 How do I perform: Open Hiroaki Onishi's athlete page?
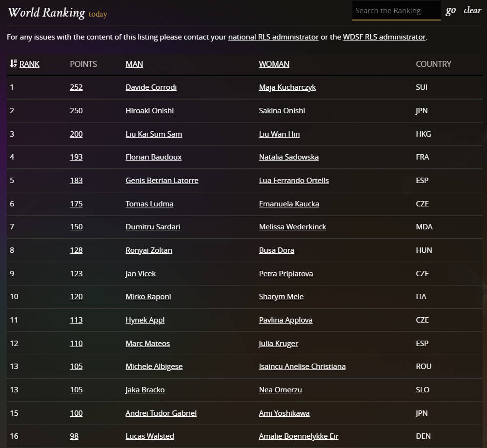pos(149,111)
